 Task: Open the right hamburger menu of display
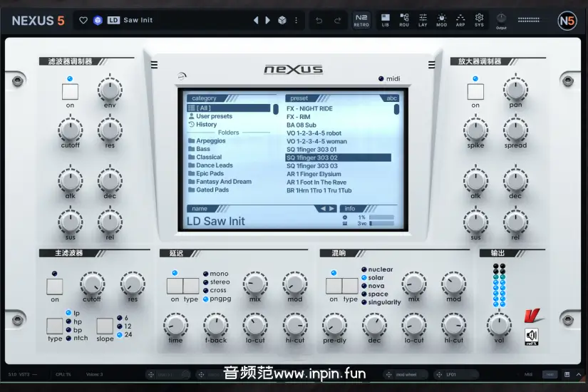click(x=432, y=65)
